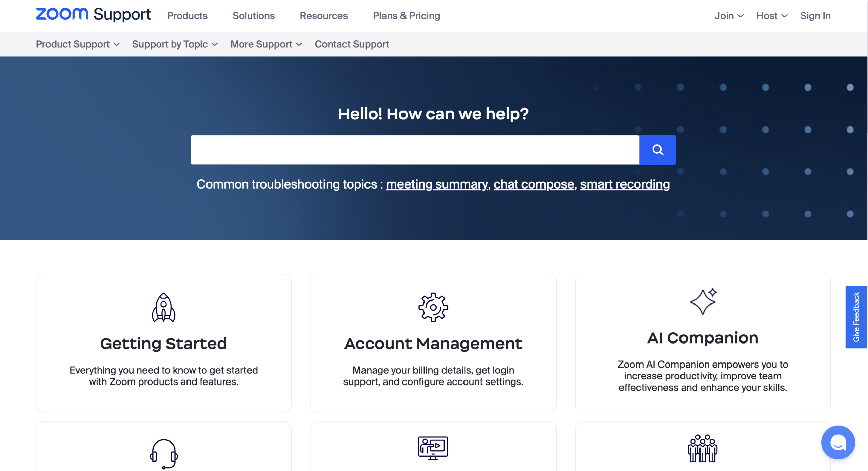
Task: Go to Plans & Pricing
Action: 406,16
